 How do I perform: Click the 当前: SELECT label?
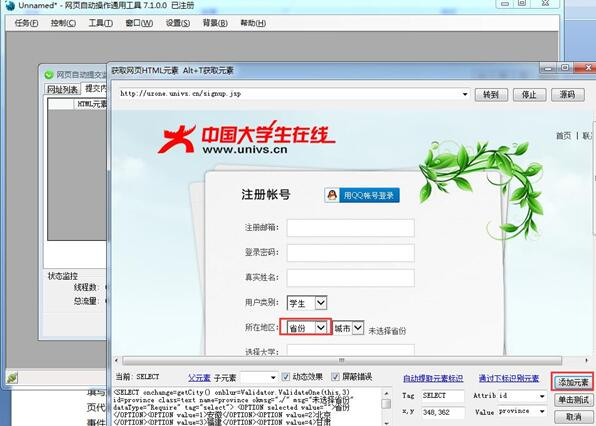click(137, 377)
